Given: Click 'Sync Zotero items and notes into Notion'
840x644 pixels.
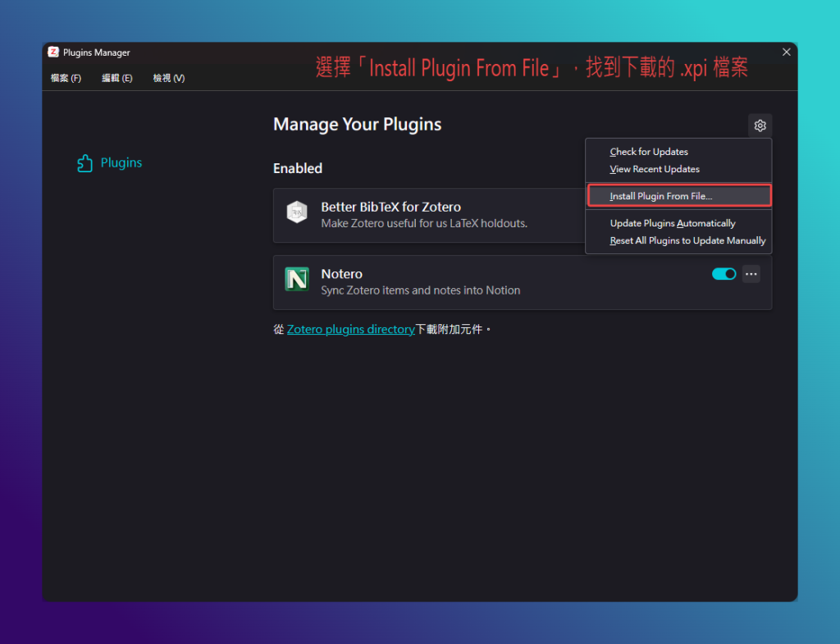Looking at the screenshot, I should pos(421,290).
